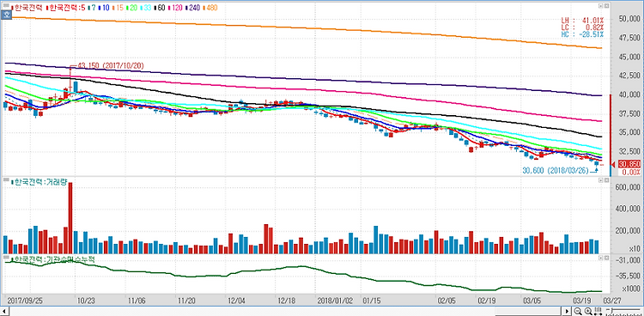This screenshot has width=644, height=316.
Task: Select the 20-day moving average legend
Action: point(131,8)
